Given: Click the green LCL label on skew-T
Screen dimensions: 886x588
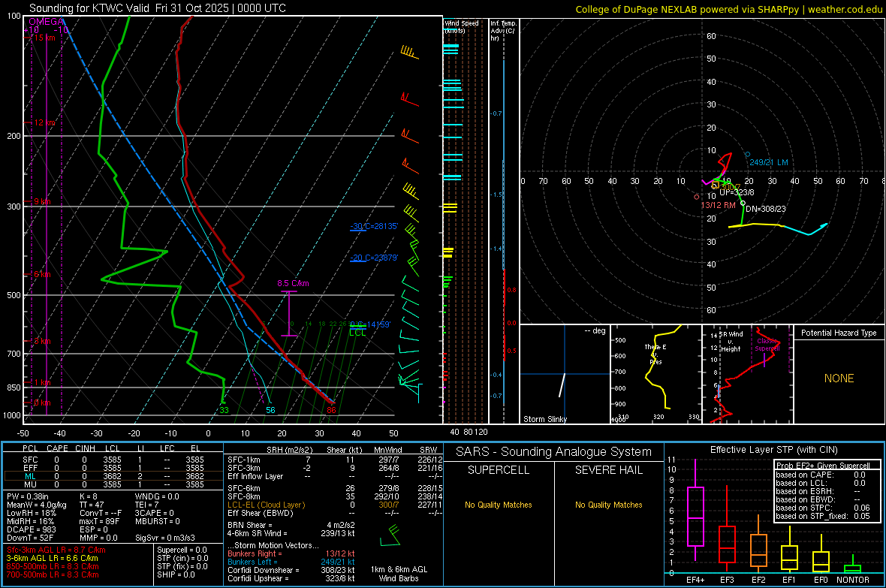Looking at the screenshot, I should (x=357, y=333).
